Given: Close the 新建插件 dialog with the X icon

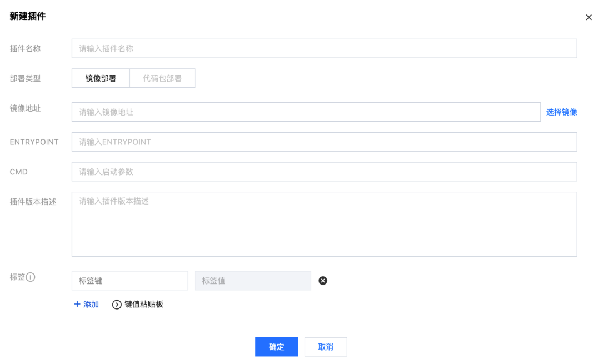Looking at the screenshot, I should pos(589,18).
